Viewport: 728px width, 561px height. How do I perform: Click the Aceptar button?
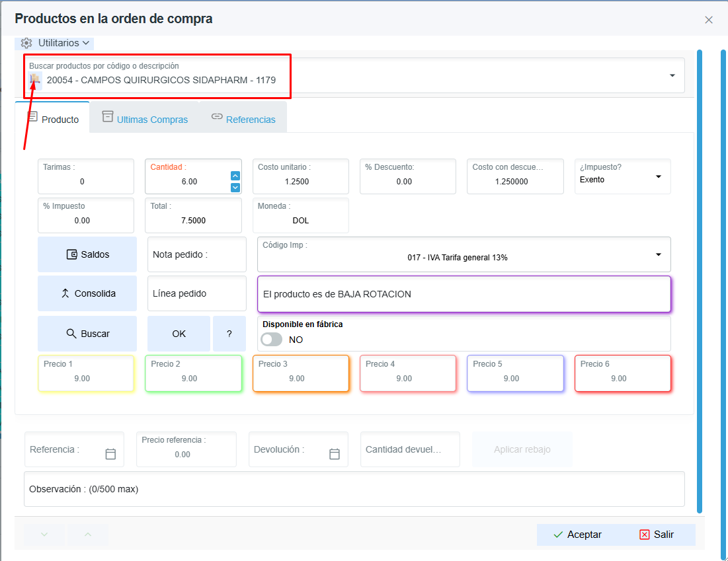click(x=577, y=535)
